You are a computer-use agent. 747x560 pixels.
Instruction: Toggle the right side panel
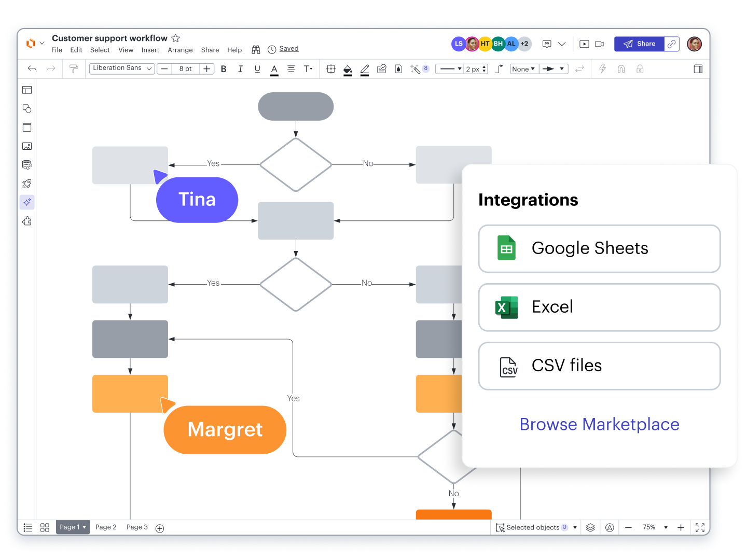point(698,69)
